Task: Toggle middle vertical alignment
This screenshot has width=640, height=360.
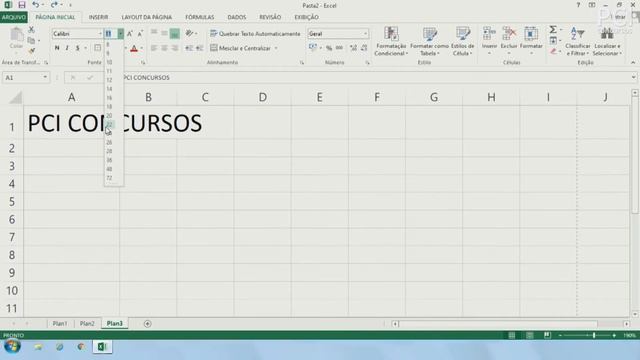Action: 164,33
